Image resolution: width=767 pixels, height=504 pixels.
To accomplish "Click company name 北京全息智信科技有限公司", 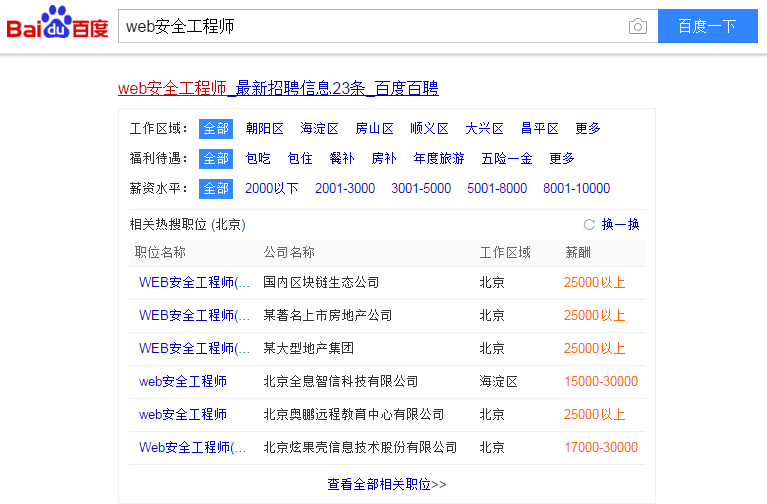I will 340,381.
